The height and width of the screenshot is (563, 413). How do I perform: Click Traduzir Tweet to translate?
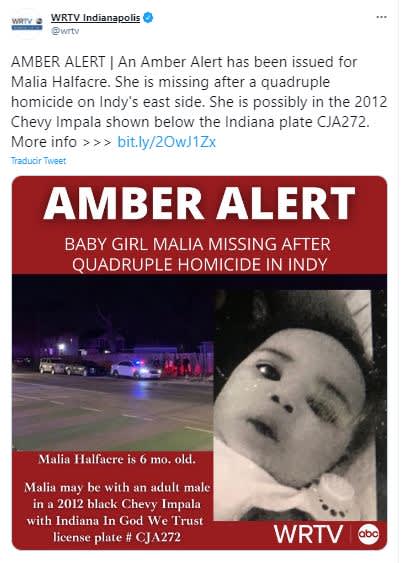(38, 160)
